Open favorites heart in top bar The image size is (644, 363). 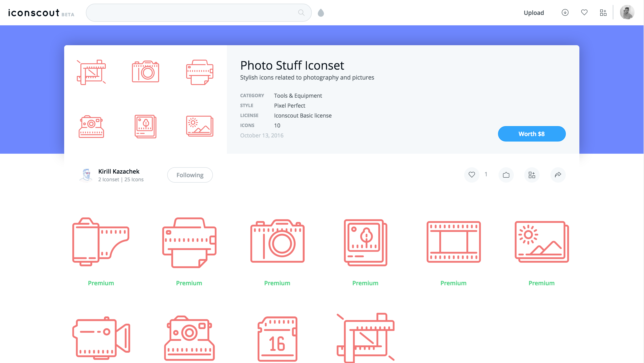click(x=584, y=12)
